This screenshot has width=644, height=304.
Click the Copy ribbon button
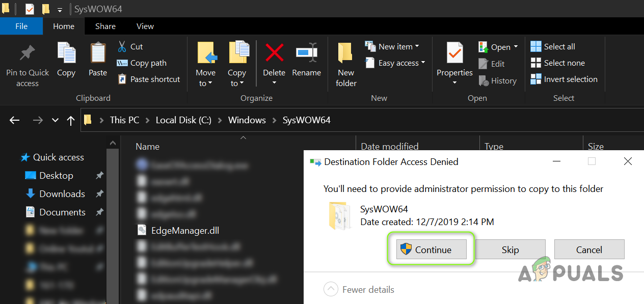click(66, 60)
